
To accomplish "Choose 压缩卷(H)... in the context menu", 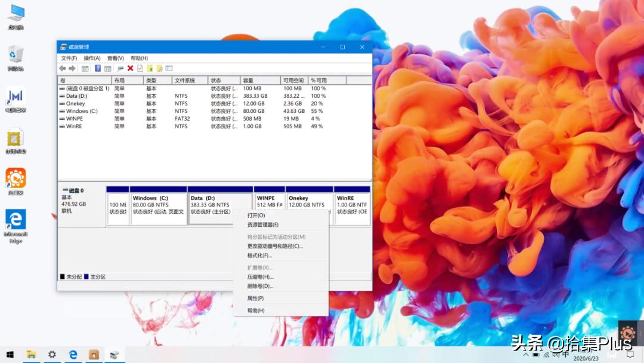I will coord(281,277).
